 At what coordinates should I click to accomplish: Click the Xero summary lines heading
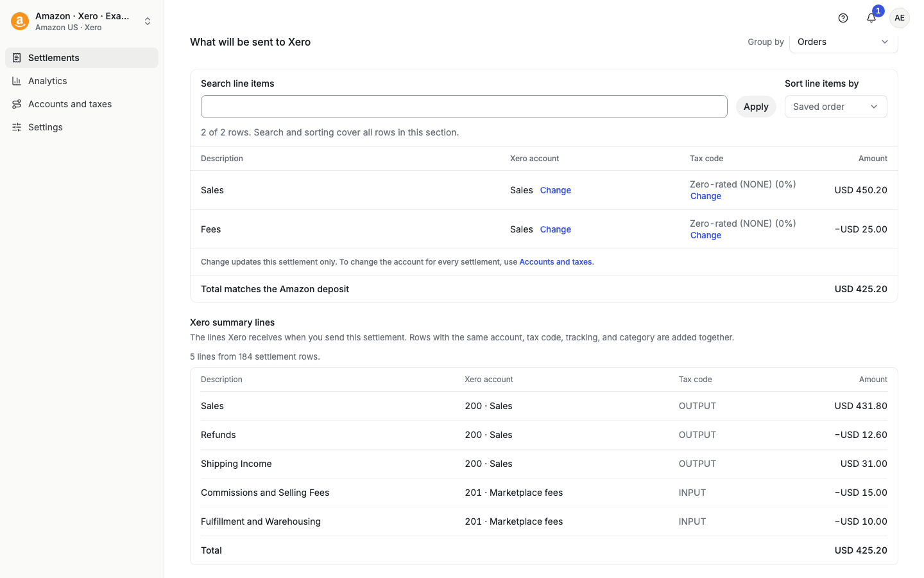coord(232,322)
